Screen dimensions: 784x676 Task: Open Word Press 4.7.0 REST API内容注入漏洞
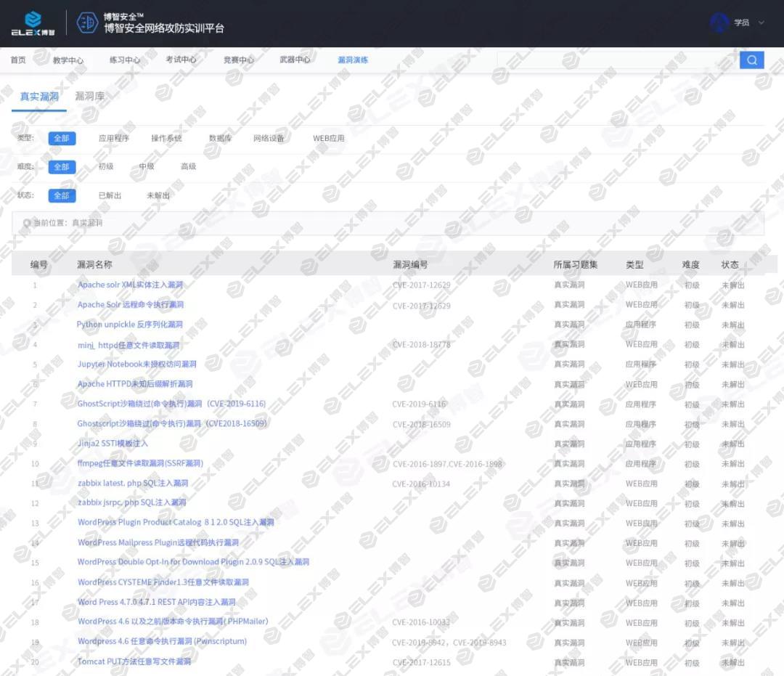tap(157, 602)
